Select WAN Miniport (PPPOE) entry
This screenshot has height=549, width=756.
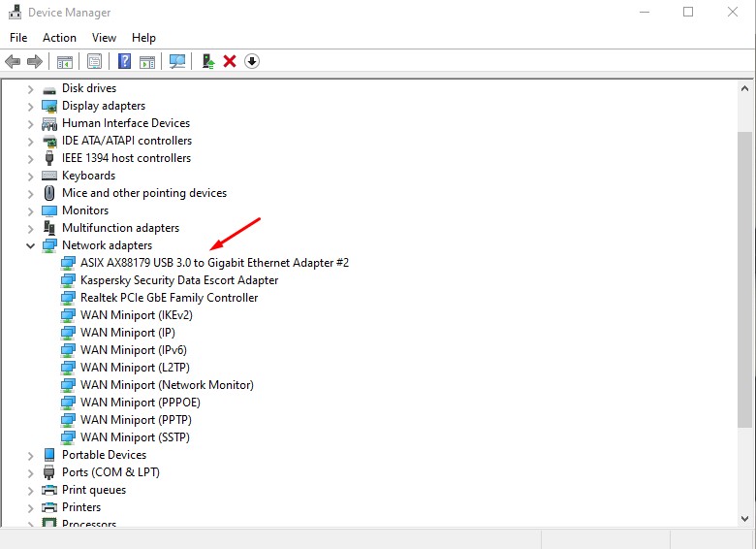(x=141, y=402)
